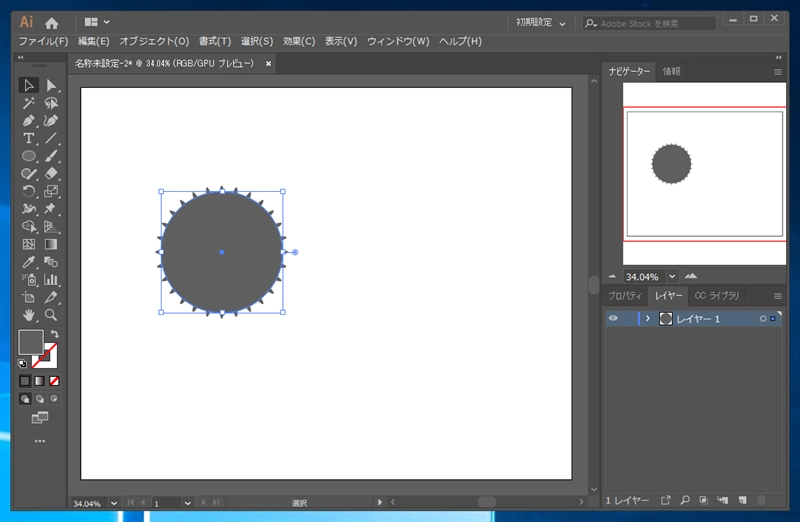
Task: Select the Selection tool (black arrow)
Action: coord(29,85)
